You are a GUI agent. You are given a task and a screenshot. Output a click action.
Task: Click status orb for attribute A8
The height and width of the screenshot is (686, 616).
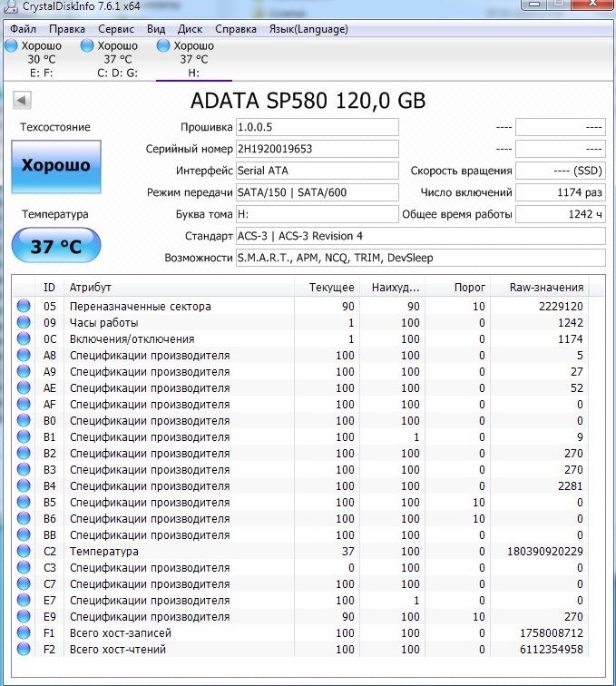[24, 355]
